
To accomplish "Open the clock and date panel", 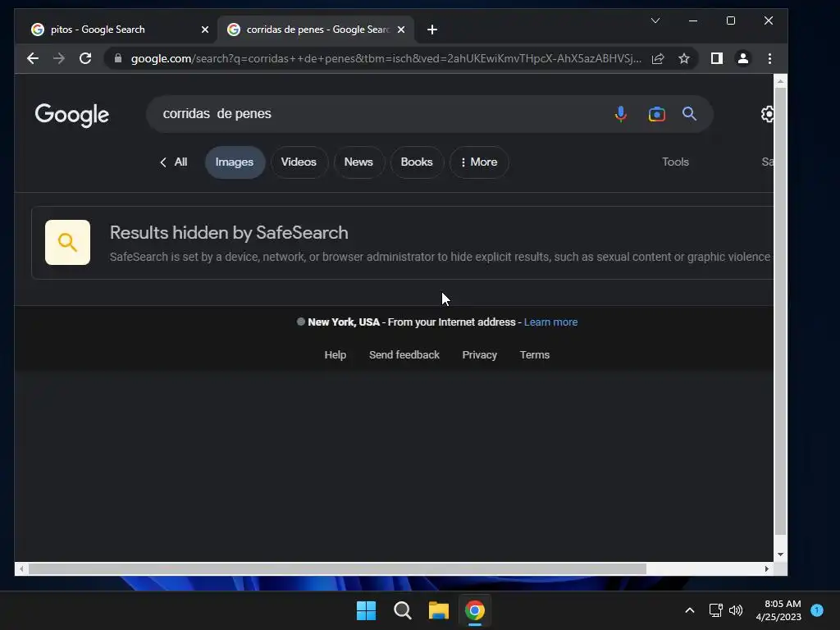I will [x=778, y=610].
